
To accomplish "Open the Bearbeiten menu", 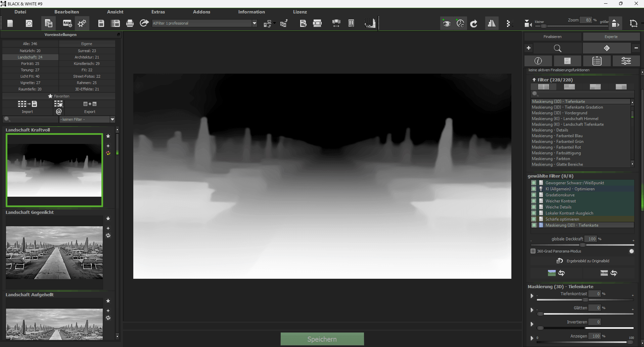I will [x=67, y=12].
